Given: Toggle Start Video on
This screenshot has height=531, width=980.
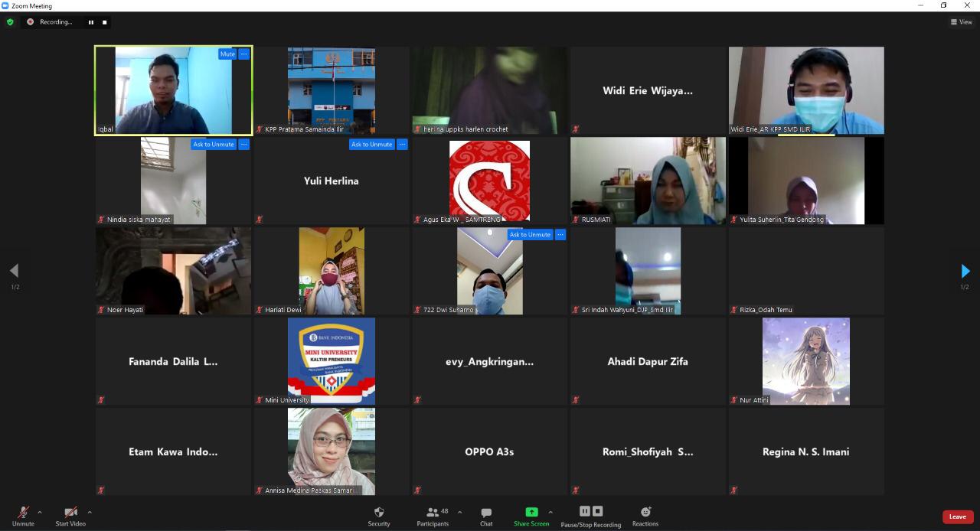Looking at the screenshot, I should click(x=70, y=516).
